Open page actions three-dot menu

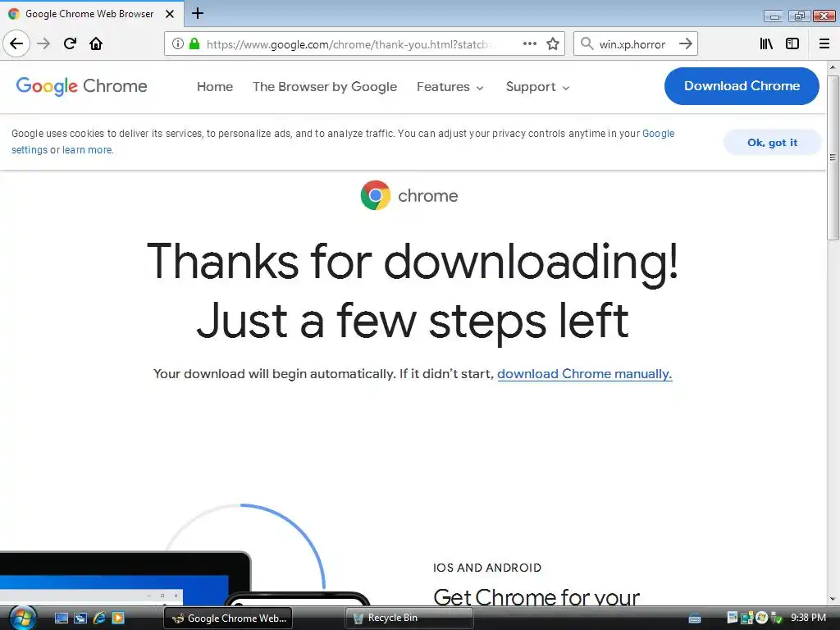click(530, 43)
